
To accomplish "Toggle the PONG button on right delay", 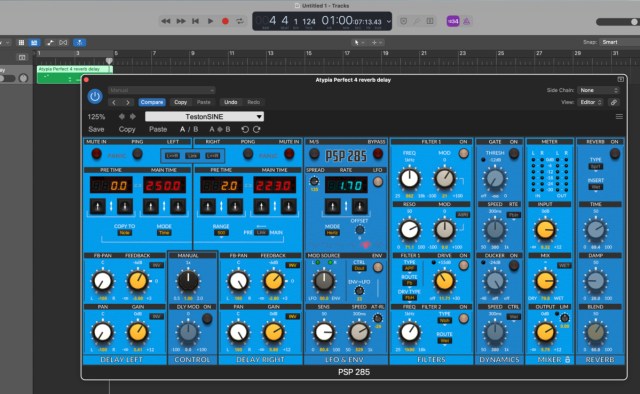I will click(x=248, y=154).
